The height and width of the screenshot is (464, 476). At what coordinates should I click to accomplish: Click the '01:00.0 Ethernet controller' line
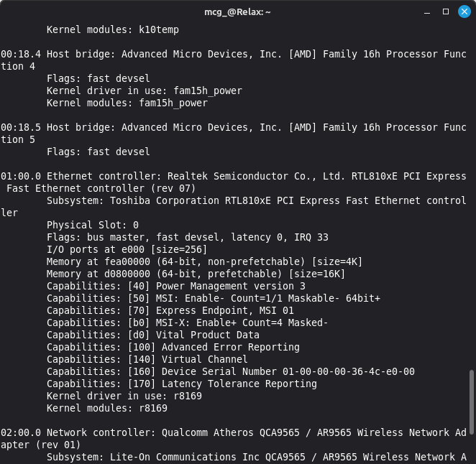click(234, 176)
